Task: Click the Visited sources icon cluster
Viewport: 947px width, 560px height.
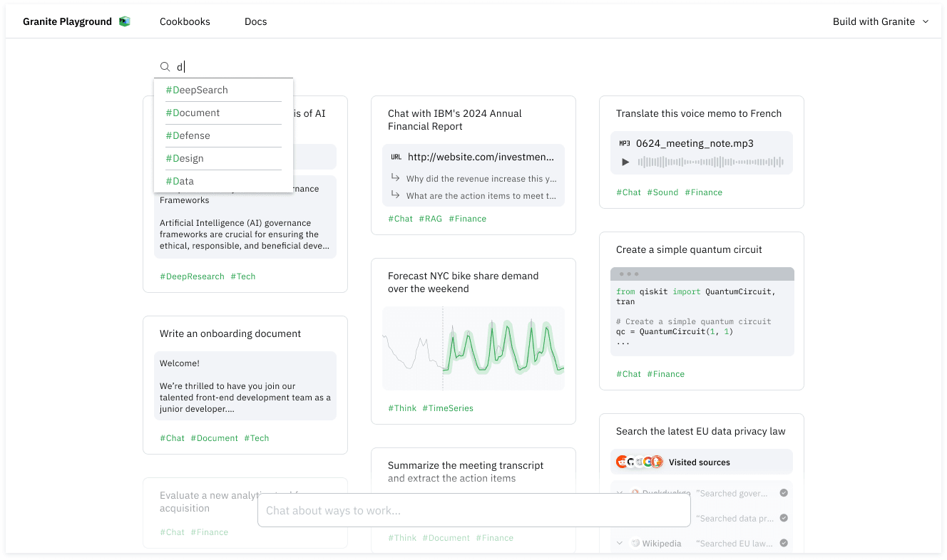Action: tap(640, 462)
